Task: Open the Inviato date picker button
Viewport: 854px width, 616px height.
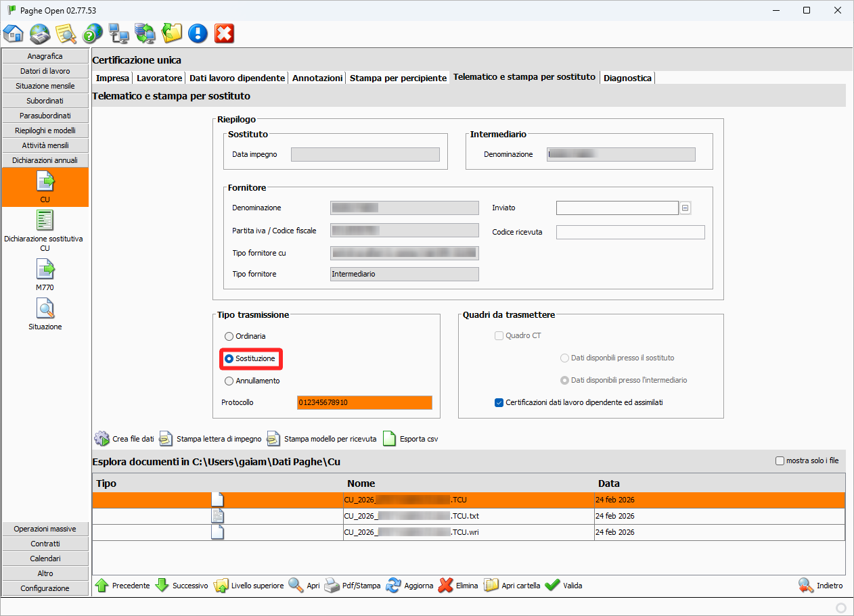Action: (x=686, y=208)
